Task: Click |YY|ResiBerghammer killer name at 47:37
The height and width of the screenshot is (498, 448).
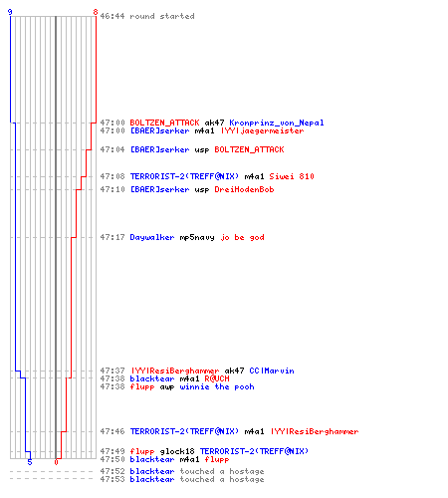Action: 174,371
